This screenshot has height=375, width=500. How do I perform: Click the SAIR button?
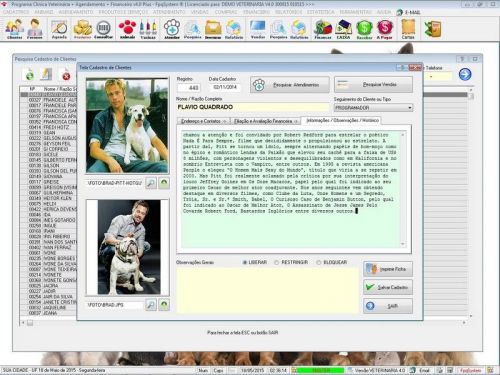click(x=388, y=306)
